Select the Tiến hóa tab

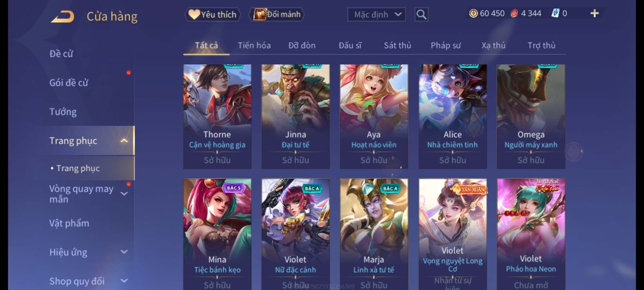(x=254, y=45)
